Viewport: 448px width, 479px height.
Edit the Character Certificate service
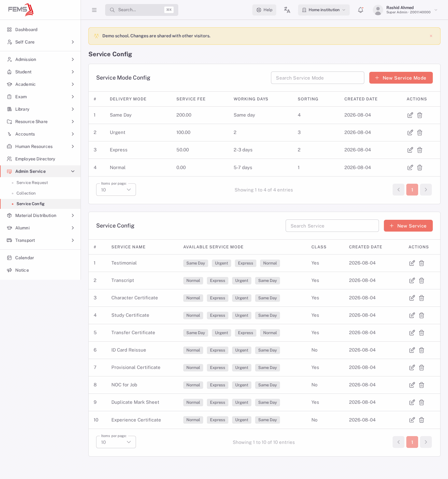(x=412, y=298)
